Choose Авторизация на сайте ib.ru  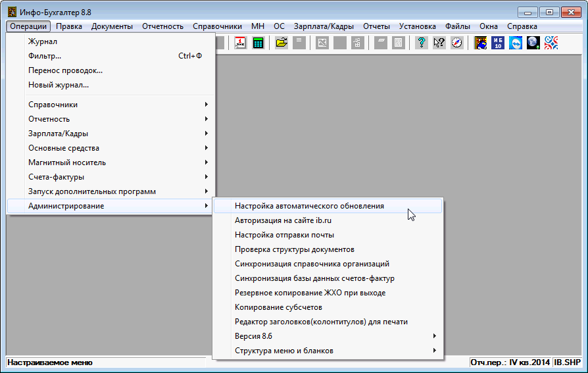328,220
